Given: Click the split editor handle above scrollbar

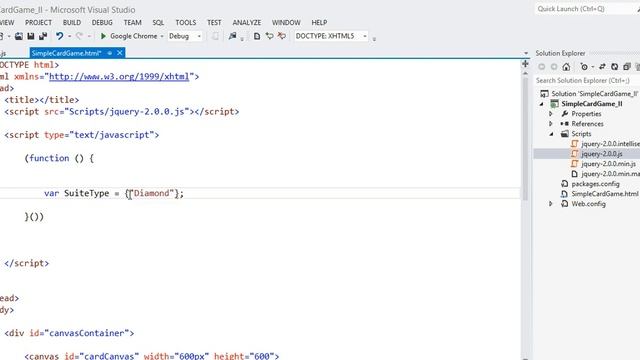Looking at the screenshot, I should (525, 64).
